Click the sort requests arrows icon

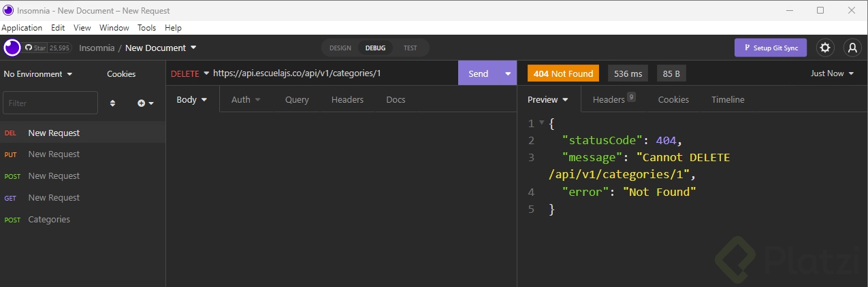pos(113,103)
